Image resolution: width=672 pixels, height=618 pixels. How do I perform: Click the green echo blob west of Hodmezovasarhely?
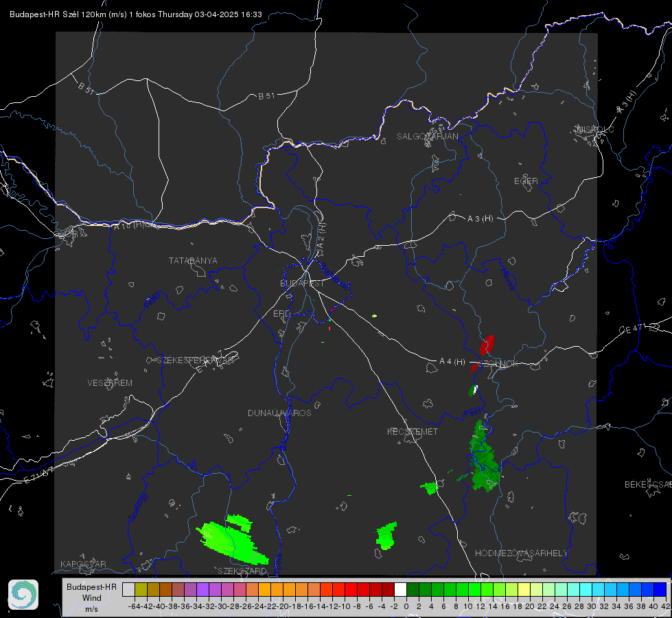coord(386,536)
